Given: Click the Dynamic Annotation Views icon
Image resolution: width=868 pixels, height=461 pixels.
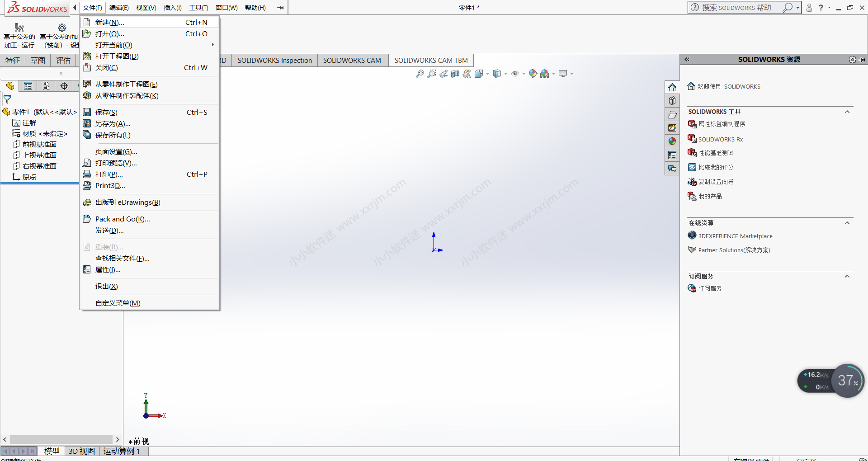Looking at the screenshot, I should [467, 74].
